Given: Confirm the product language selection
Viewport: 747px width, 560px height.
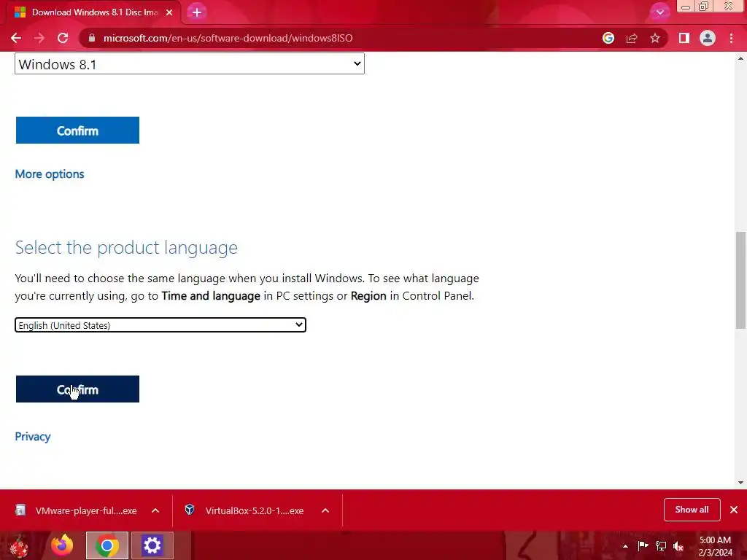Looking at the screenshot, I should coord(77,389).
